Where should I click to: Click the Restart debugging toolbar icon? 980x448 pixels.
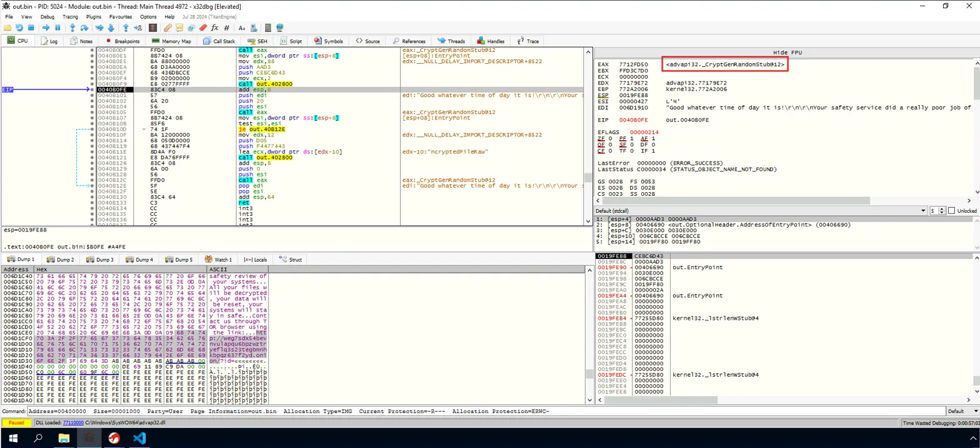(19, 28)
